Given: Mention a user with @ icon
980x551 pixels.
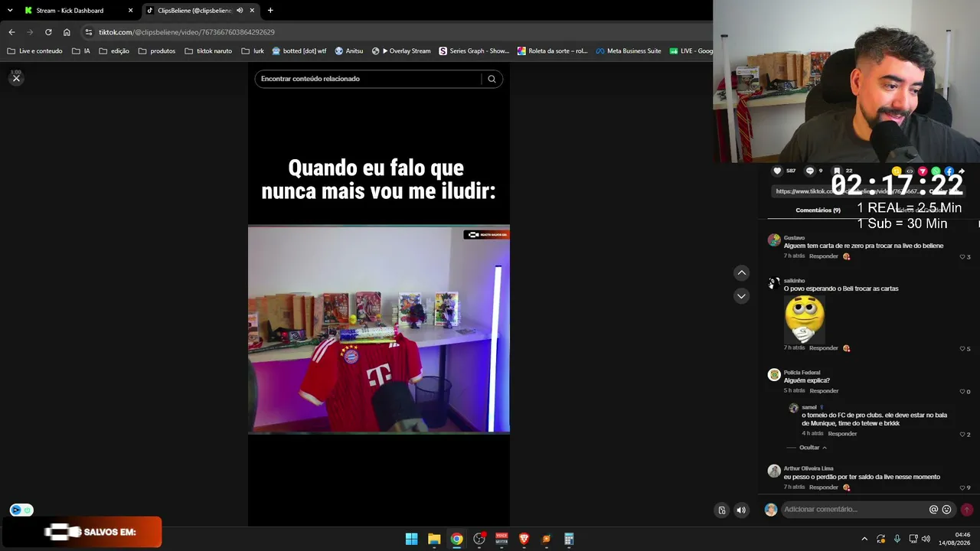Looking at the screenshot, I should pyautogui.click(x=933, y=510).
